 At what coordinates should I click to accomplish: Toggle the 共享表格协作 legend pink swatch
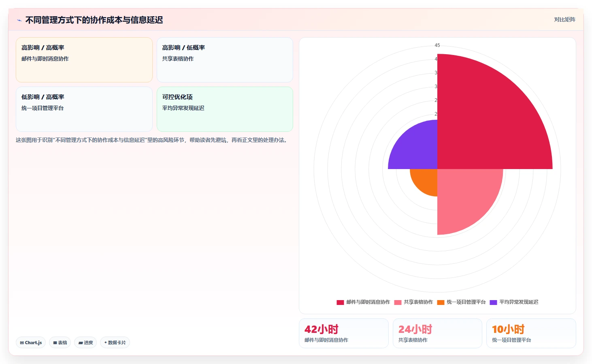coord(398,302)
